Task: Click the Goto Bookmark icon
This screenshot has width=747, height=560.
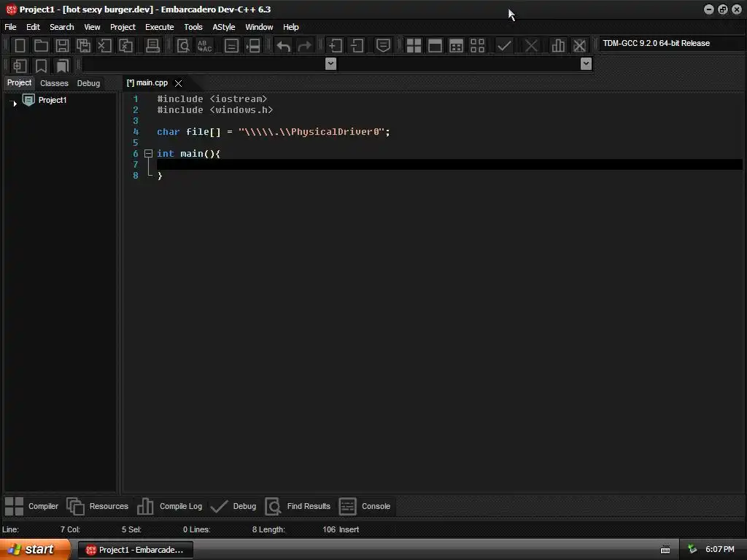Action: click(62, 66)
